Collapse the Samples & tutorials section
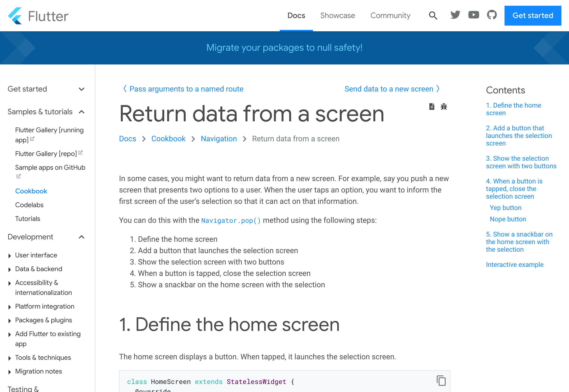Screen dimensions: 569x392 pos(82,111)
